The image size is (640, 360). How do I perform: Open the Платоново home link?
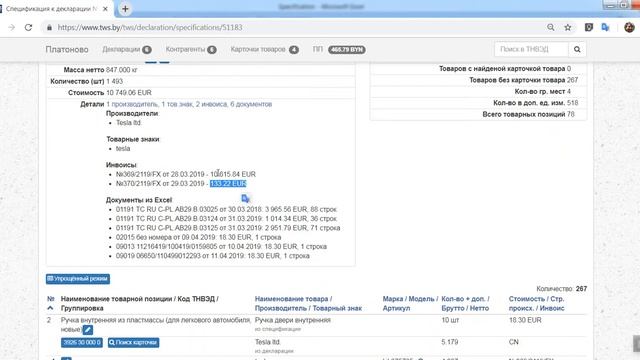point(67,49)
